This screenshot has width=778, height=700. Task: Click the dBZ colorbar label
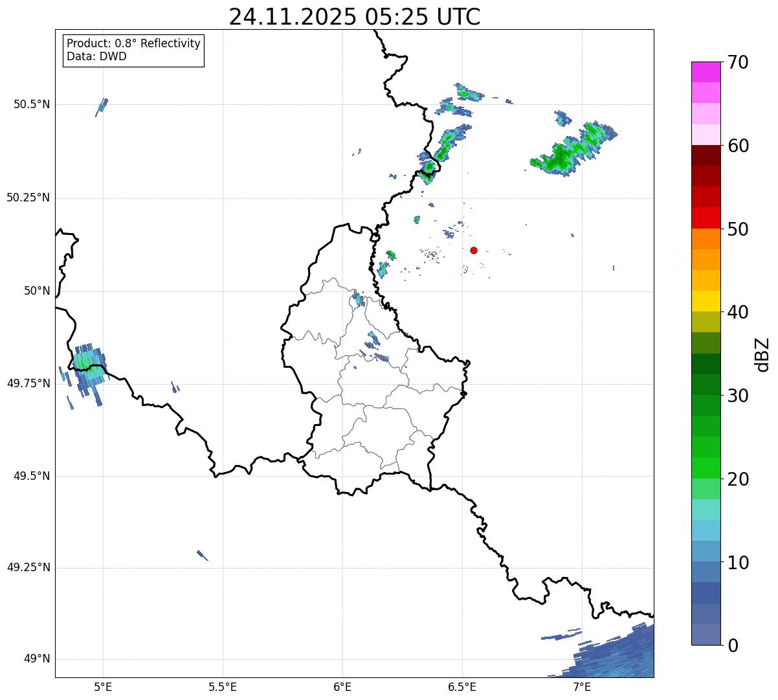(762, 354)
